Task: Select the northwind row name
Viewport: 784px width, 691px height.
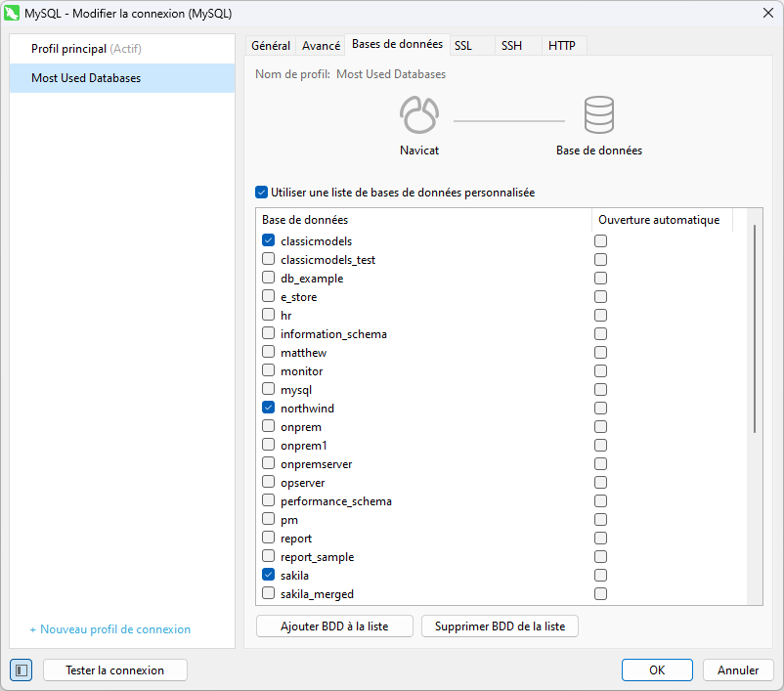Action: 307,409
